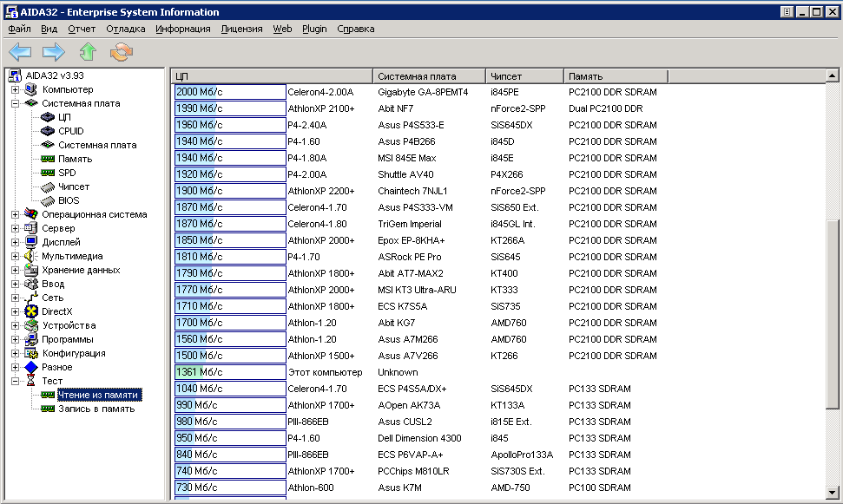This screenshot has height=504, width=843.
Task: Click the 1361 Мб/с result bar
Action: click(229, 372)
